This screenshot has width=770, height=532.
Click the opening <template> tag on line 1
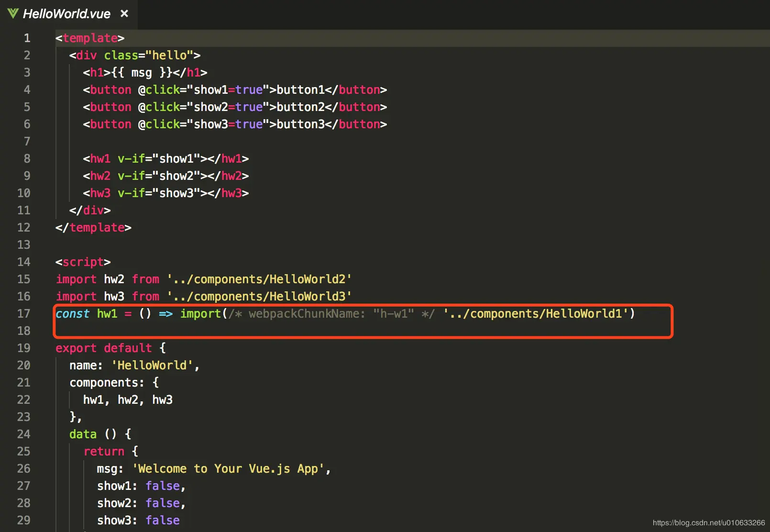coord(90,38)
